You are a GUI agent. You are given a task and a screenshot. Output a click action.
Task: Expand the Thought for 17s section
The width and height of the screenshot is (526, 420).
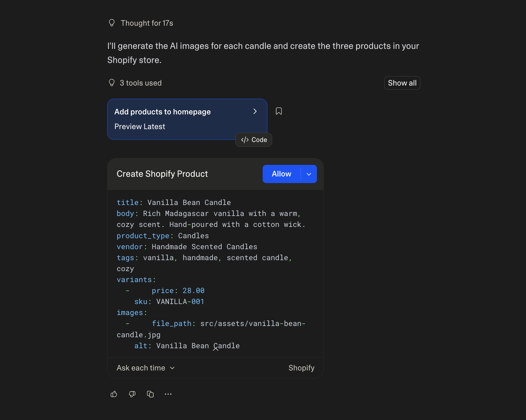point(147,23)
